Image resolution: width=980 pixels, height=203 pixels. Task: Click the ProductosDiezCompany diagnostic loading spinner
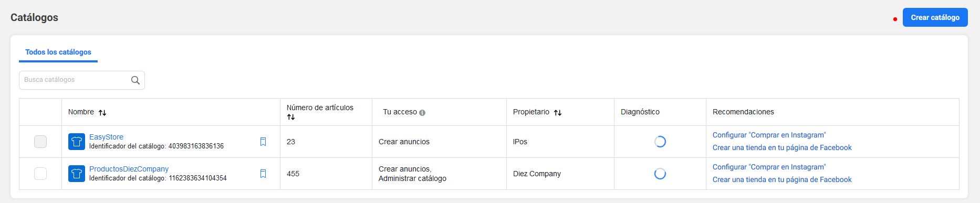(660, 174)
